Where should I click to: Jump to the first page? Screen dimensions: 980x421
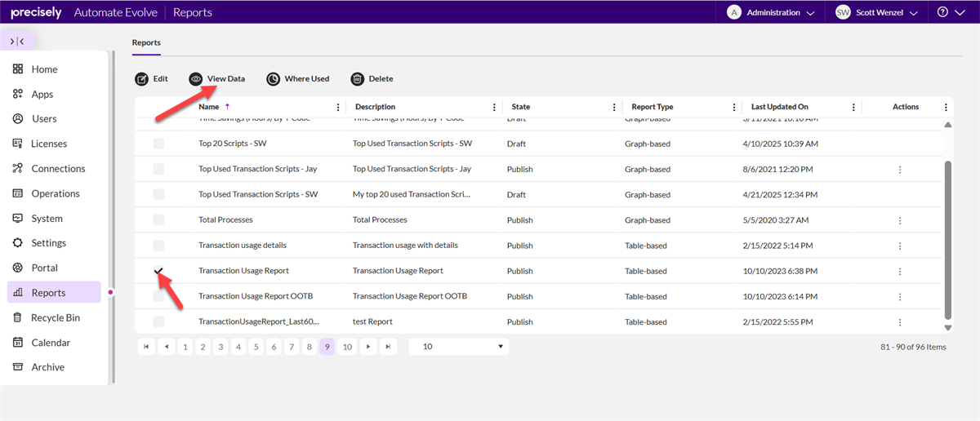tap(147, 347)
